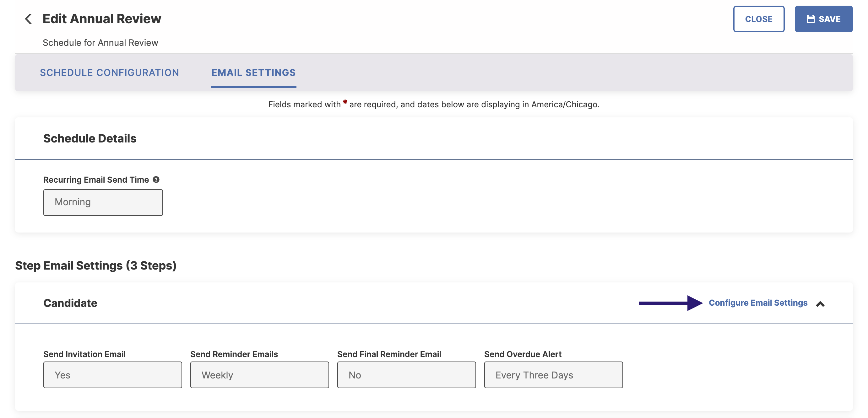Screen dimensions: 868x418
Task: Click the Morning send time field
Action: [103, 202]
